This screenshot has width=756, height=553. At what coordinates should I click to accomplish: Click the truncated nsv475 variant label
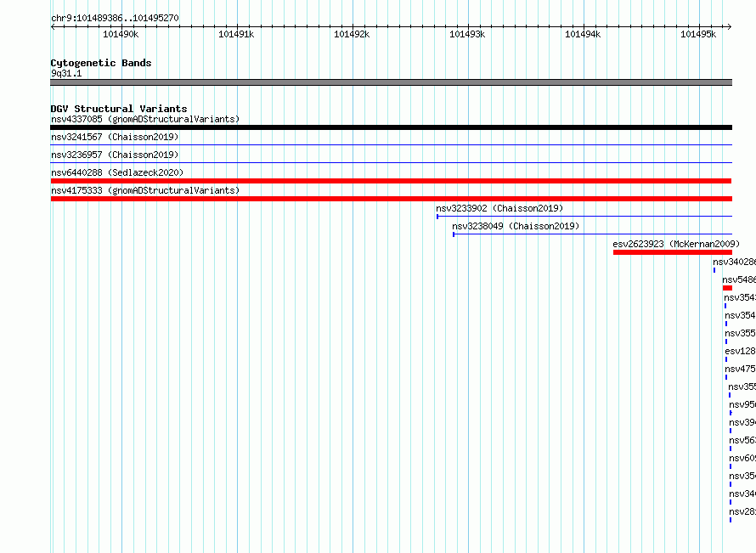pos(740,369)
